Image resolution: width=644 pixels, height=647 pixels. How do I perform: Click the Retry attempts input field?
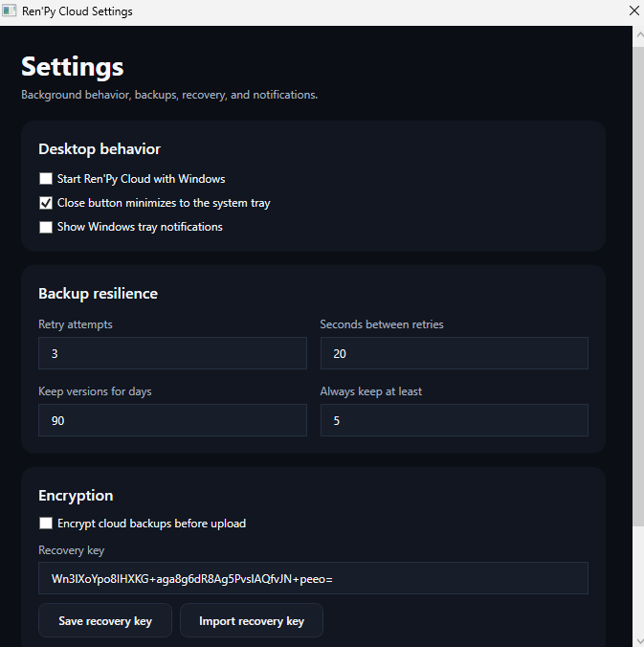(x=172, y=353)
